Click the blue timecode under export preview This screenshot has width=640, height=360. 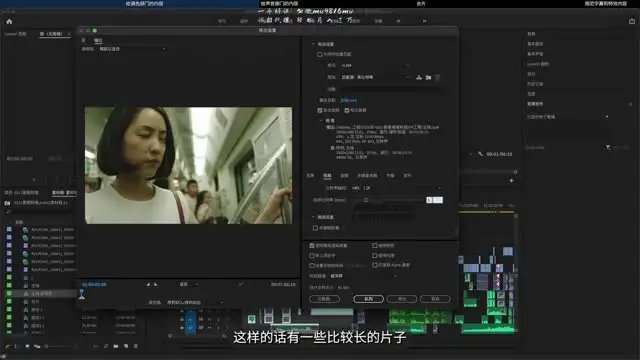94,284
